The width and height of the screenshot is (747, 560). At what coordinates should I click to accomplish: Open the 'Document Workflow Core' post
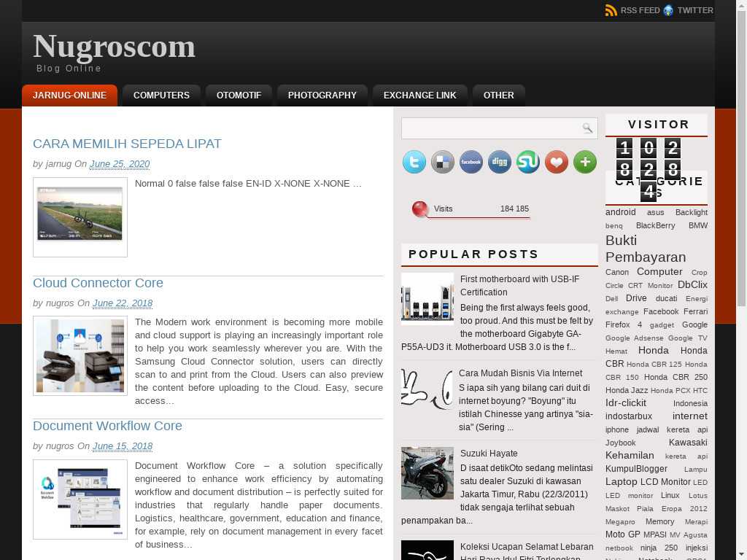coord(108,426)
